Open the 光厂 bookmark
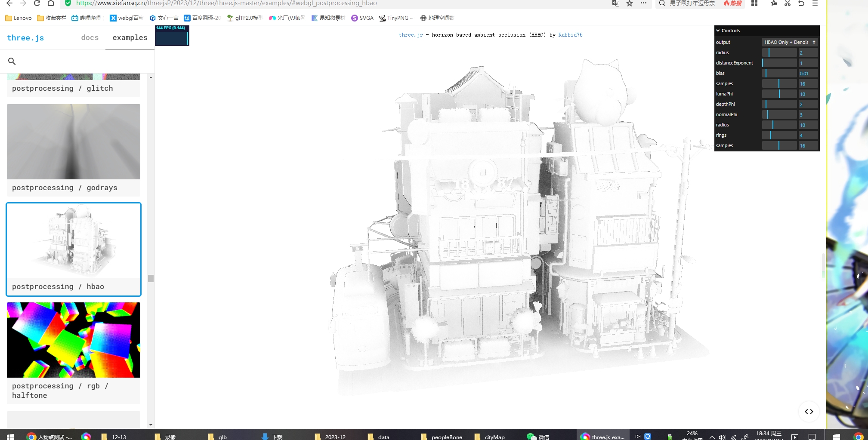 [x=287, y=18]
